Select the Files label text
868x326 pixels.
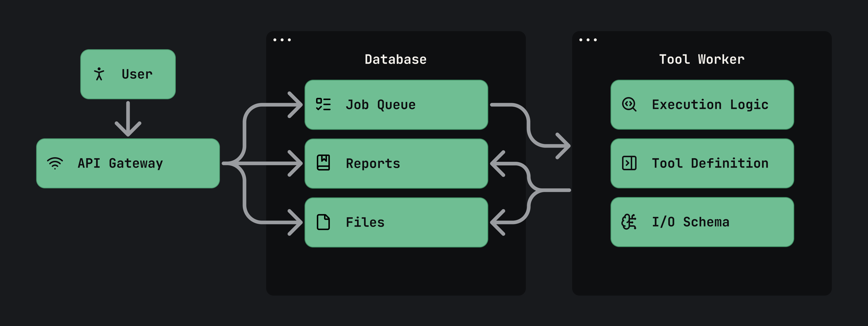click(x=365, y=222)
